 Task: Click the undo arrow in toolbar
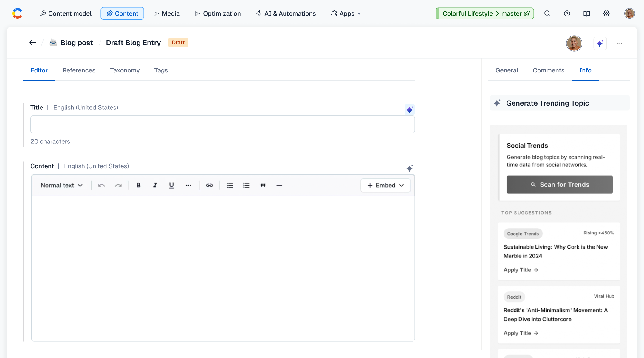pos(101,185)
